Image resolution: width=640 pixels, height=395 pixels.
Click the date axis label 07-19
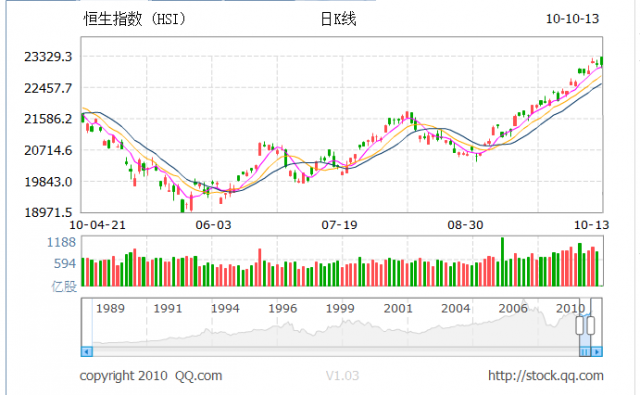click(339, 225)
